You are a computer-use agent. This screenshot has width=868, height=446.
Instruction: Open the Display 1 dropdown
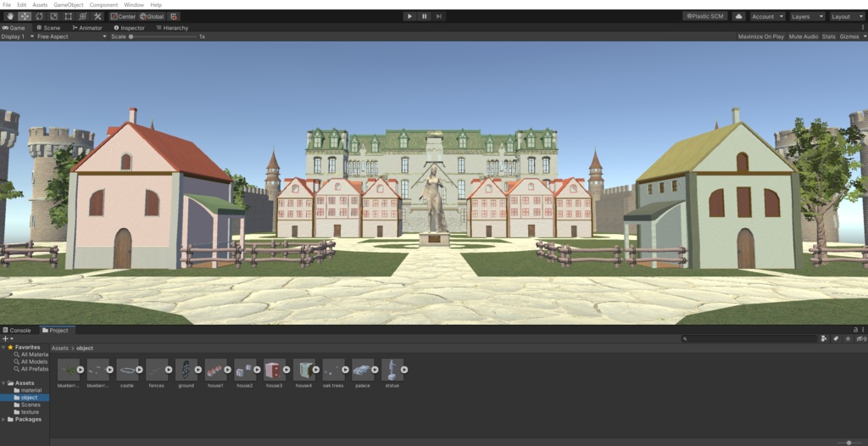coord(17,36)
